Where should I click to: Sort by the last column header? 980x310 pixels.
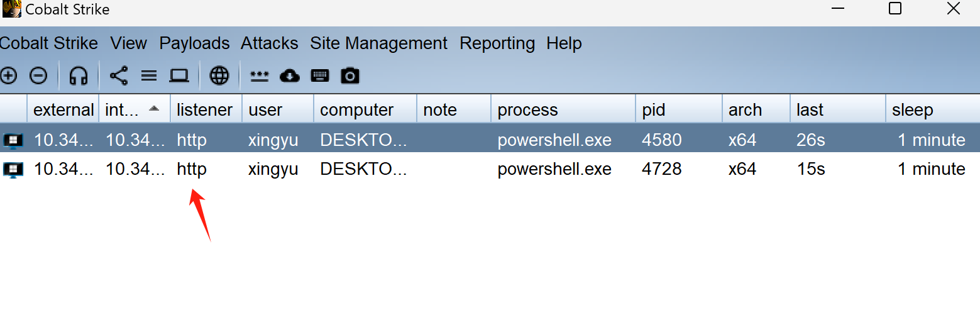click(838, 109)
